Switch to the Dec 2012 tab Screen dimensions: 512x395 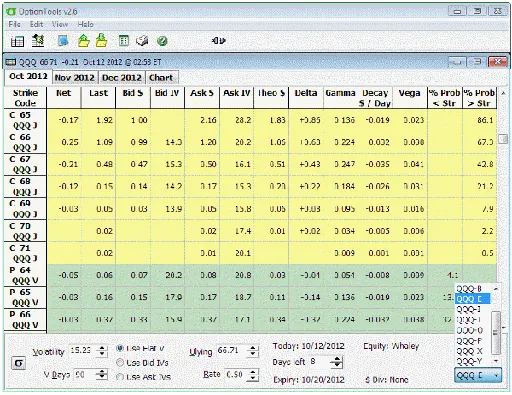click(122, 78)
